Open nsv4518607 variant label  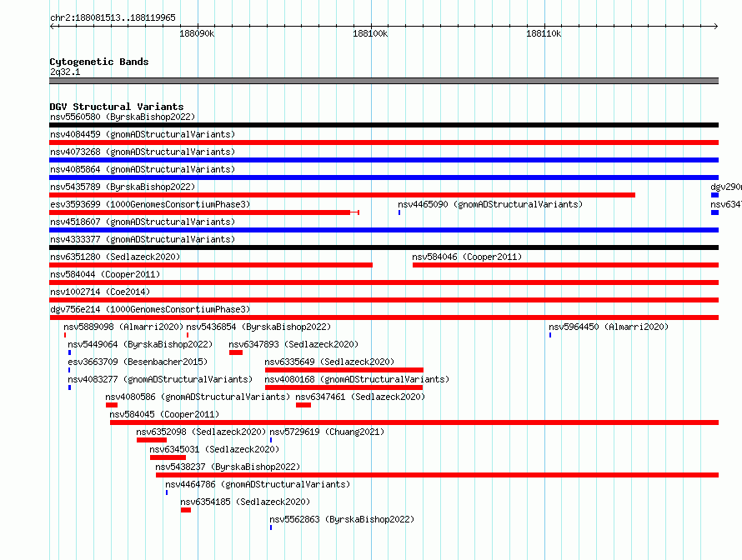click(x=143, y=222)
